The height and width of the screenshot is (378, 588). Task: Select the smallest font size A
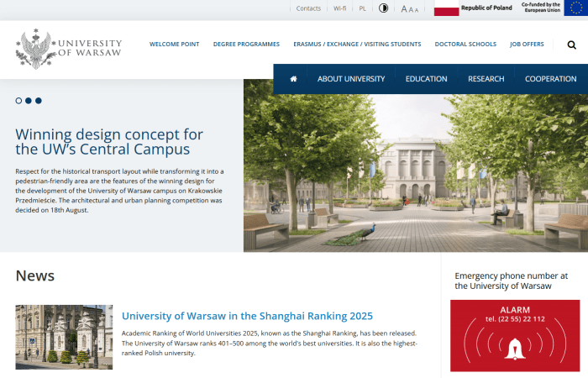click(417, 10)
